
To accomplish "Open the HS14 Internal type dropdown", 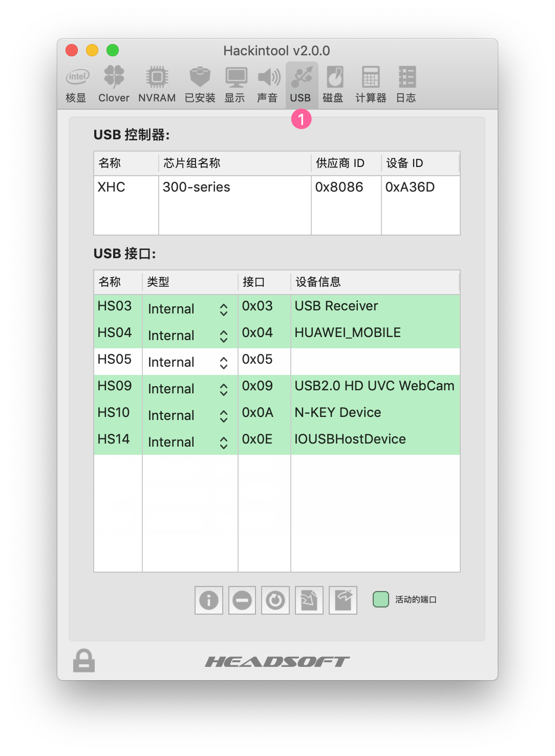I will pyautogui.click(x=224, y=442).
